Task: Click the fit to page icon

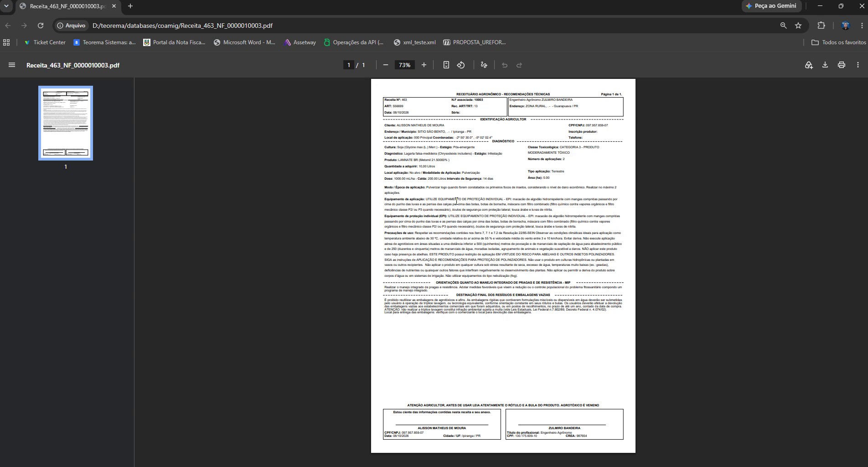Action: (446, 65)
